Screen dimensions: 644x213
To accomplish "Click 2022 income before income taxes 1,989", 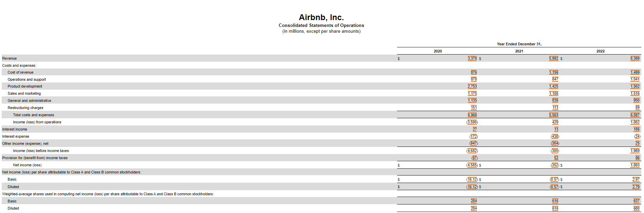I will tap(635, 151).
